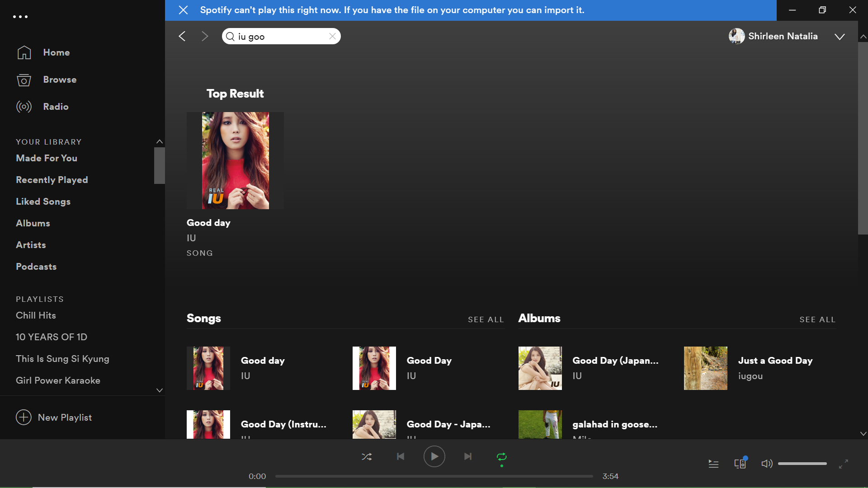
Task: Adjust the volume slider
Action: [x=802, y=464]
